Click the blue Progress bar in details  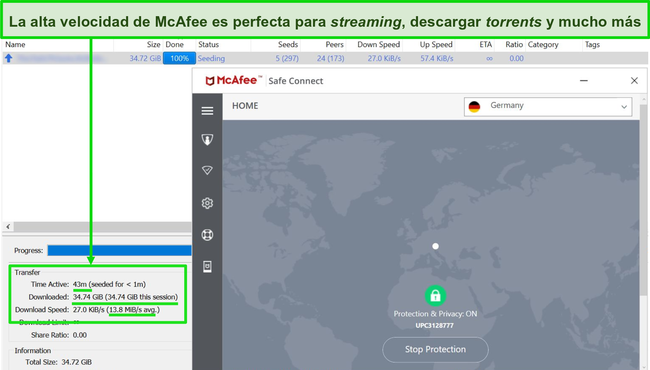coord(119,250)
